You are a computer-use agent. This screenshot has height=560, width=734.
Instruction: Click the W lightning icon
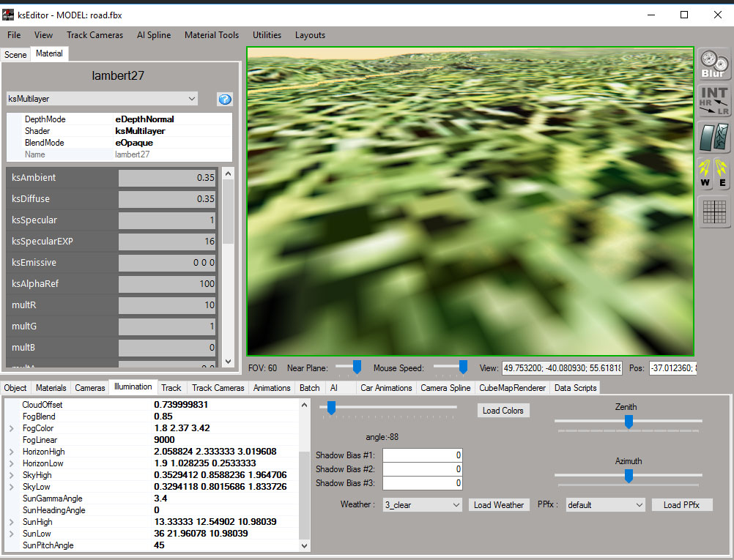click(705, 173)
